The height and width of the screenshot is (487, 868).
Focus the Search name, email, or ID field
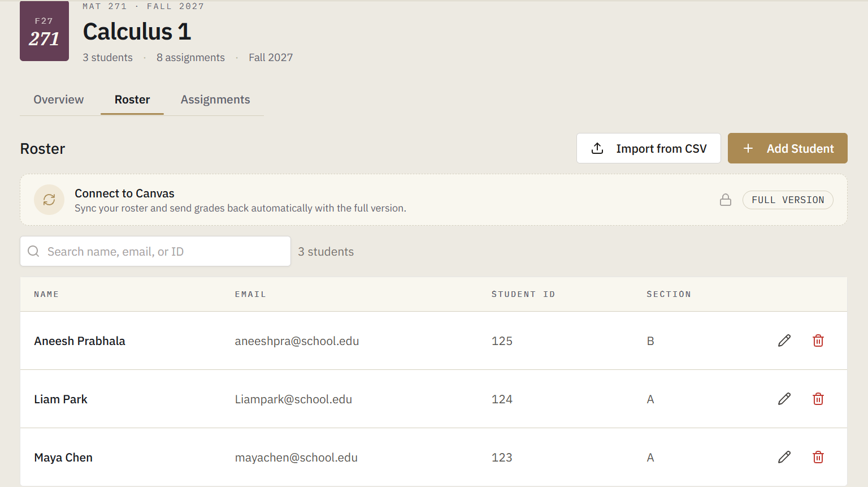155,251
